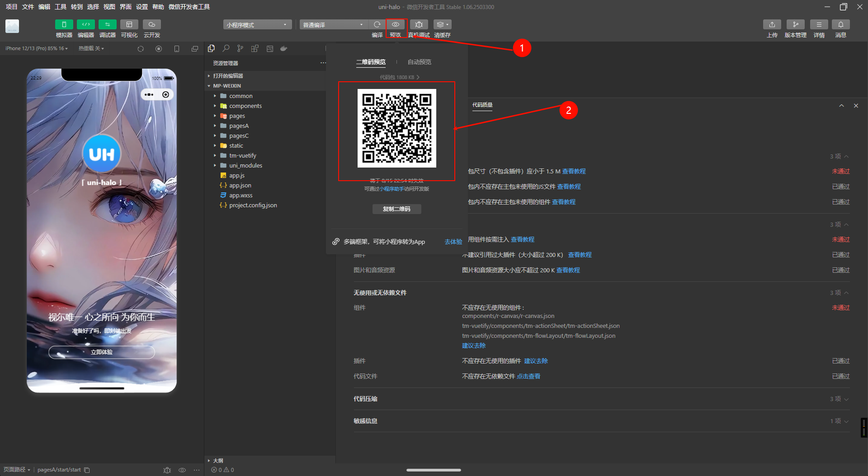Viewport: 868px width, 476px height.
Task: Open the normal compile mode dropdown
Action: tap(334, 24)
